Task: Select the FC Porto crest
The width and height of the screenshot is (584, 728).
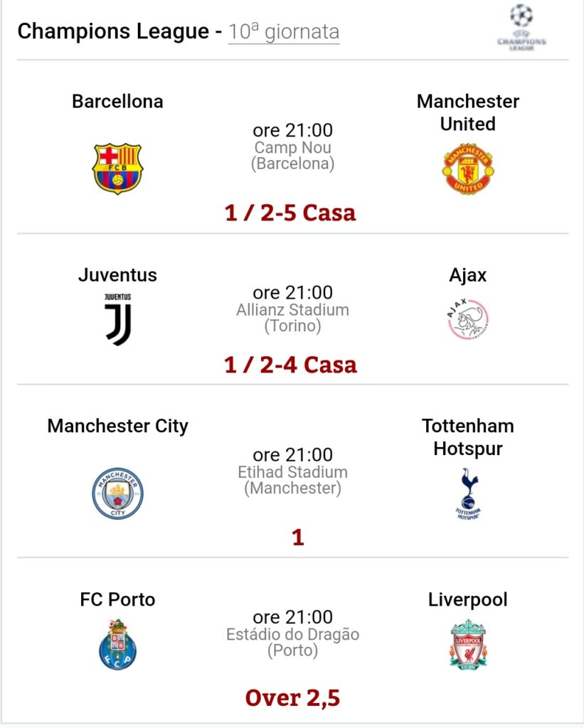Action: pyautogui.click(x=117, y=644)
